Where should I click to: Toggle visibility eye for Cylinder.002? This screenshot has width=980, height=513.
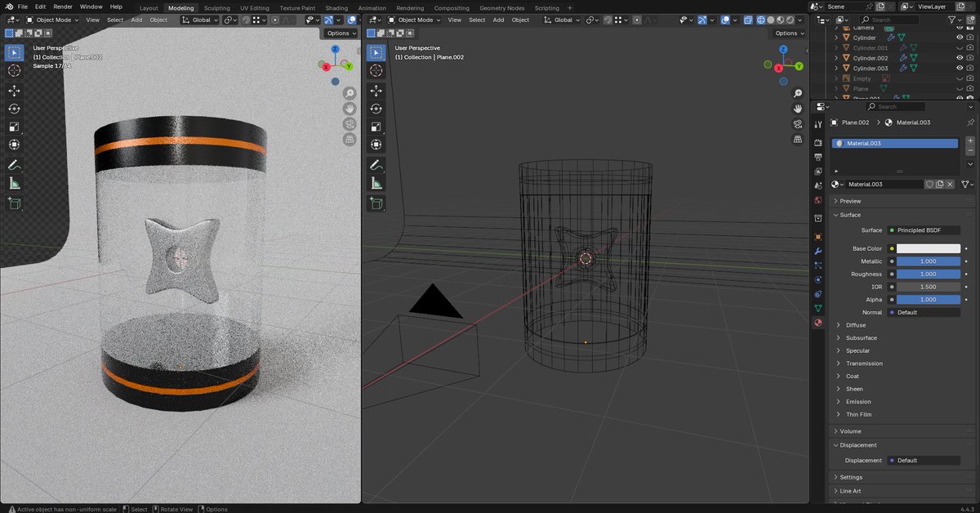[x=960, y=58]
